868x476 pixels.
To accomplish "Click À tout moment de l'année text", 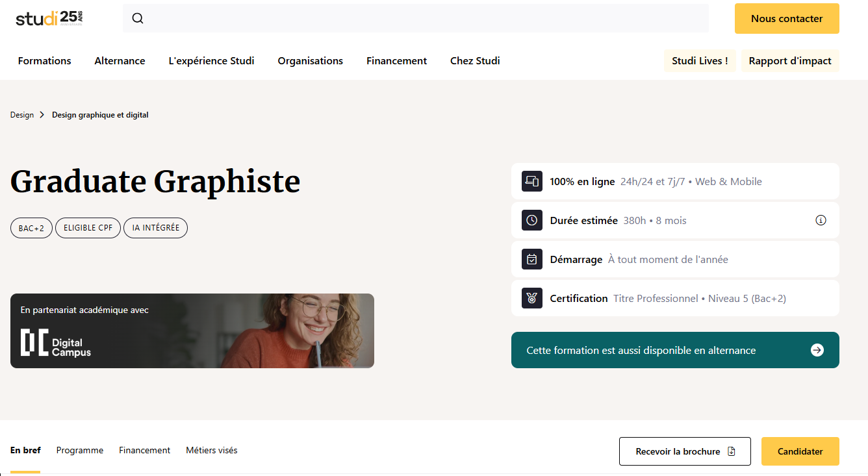I will tap(668, 259).
